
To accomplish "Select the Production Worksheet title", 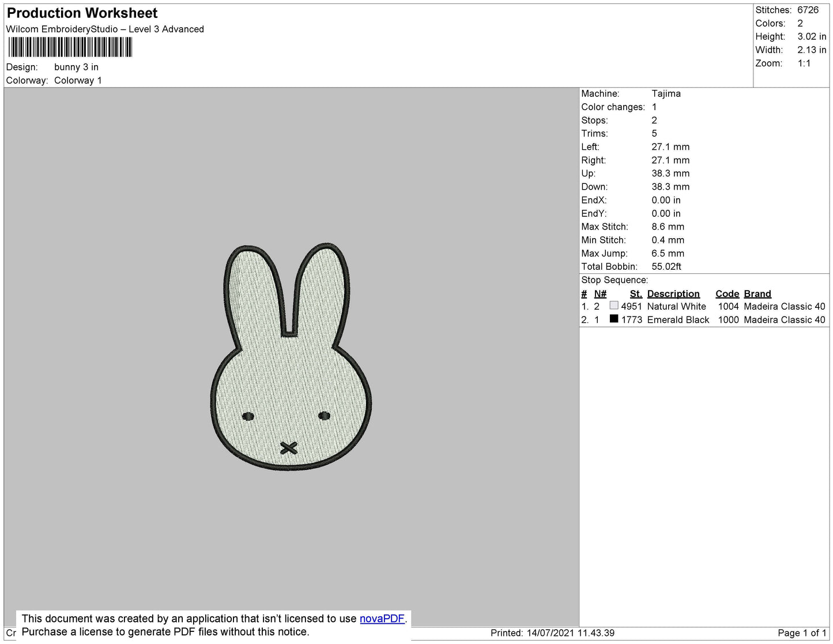I will coord(82,13).
